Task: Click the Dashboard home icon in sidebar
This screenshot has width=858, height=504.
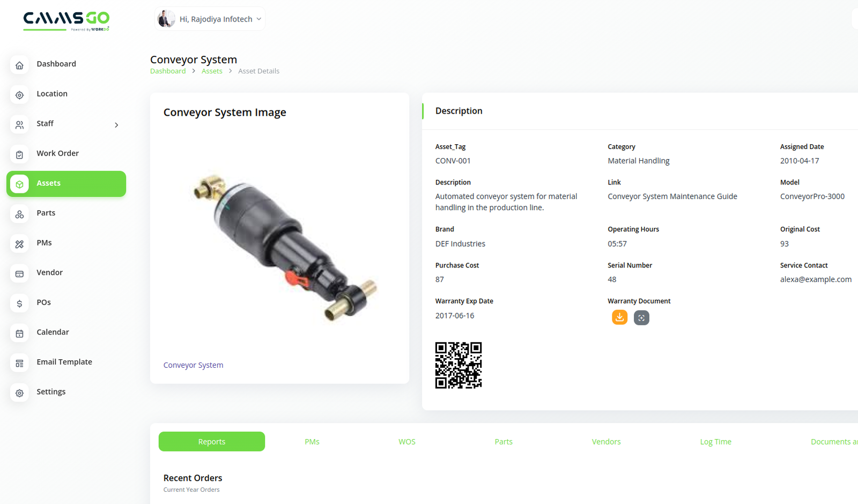Action: click(19, 65)
